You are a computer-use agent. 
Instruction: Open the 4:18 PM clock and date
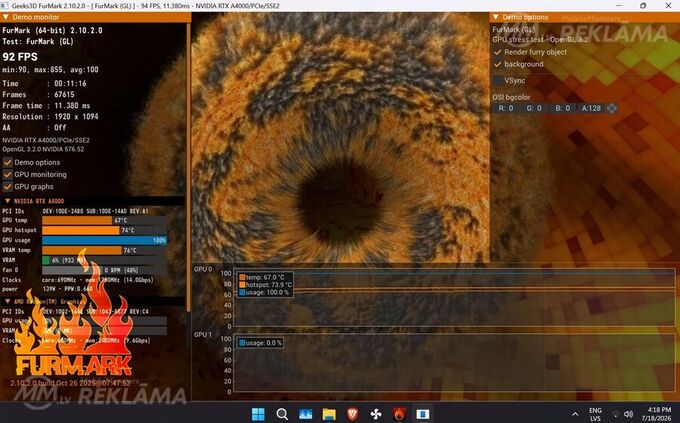point(657,414)
